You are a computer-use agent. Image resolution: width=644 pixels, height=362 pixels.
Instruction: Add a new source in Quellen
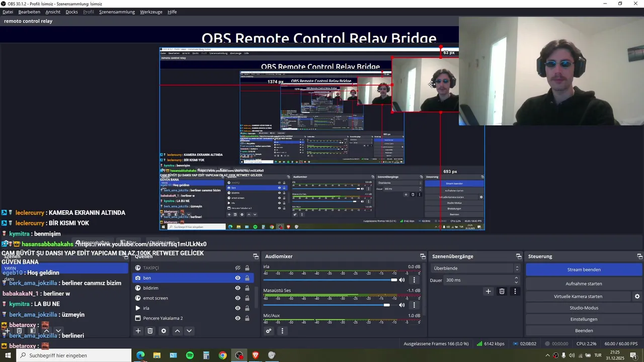138,331
